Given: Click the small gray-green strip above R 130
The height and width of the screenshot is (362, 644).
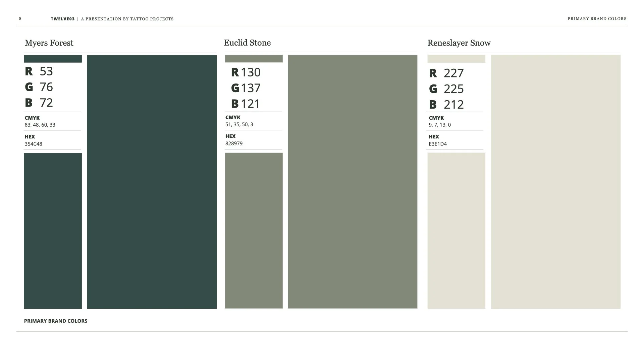Looking at the screenshot, I should pos(254,59).
